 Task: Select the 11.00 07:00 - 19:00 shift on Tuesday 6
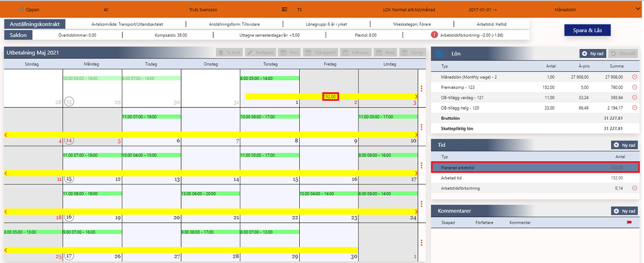coord(151,117)
